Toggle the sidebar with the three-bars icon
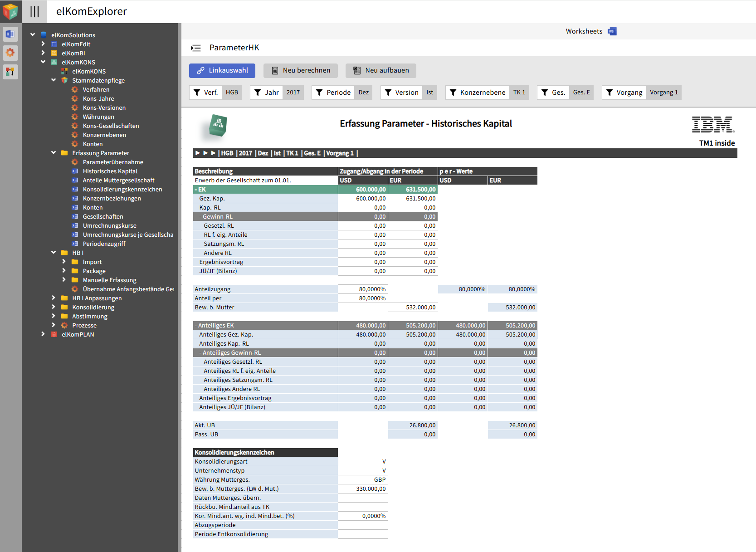The image size is (756, 552). [34, 11]
